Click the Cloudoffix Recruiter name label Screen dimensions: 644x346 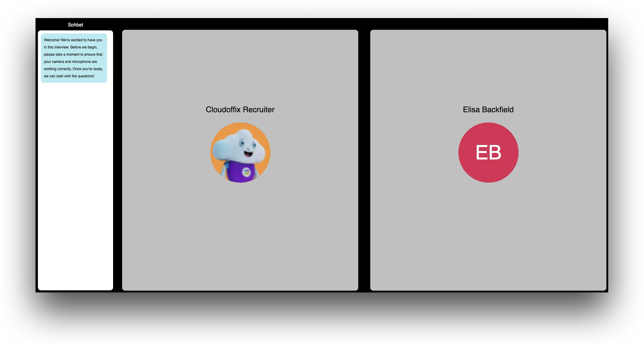click(x=240, y=109)
